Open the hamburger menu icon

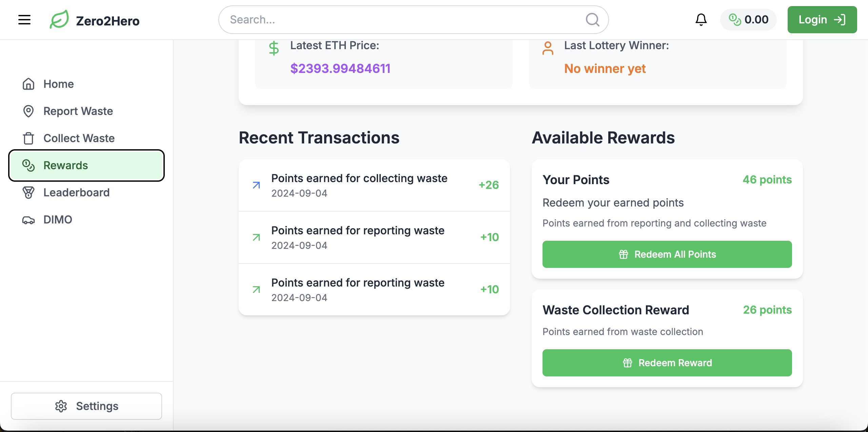coord(24,20)
